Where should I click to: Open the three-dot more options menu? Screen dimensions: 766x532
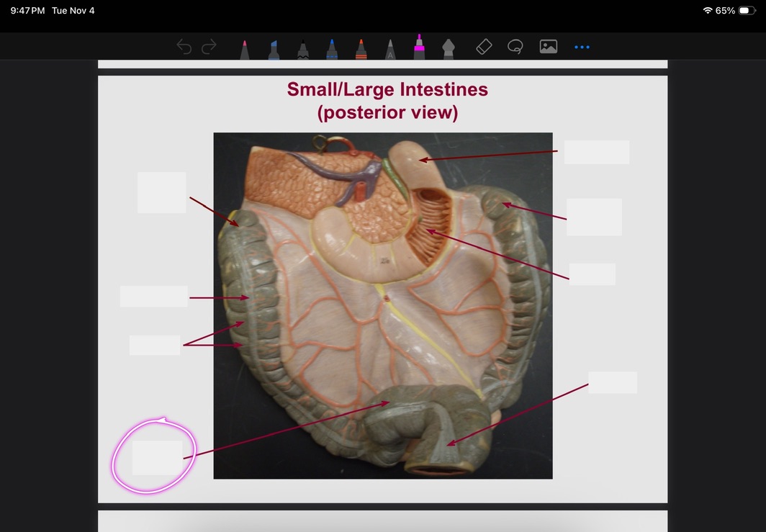point(582,48)
